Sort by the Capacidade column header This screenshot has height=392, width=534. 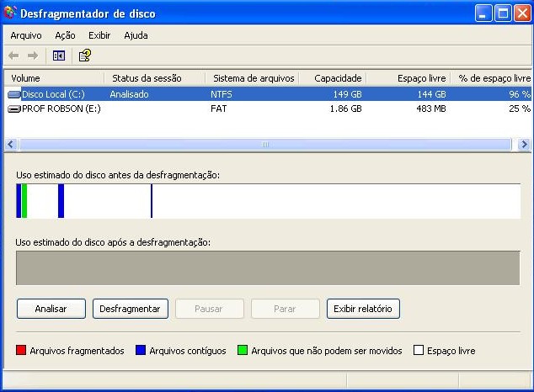click(333, 78)
